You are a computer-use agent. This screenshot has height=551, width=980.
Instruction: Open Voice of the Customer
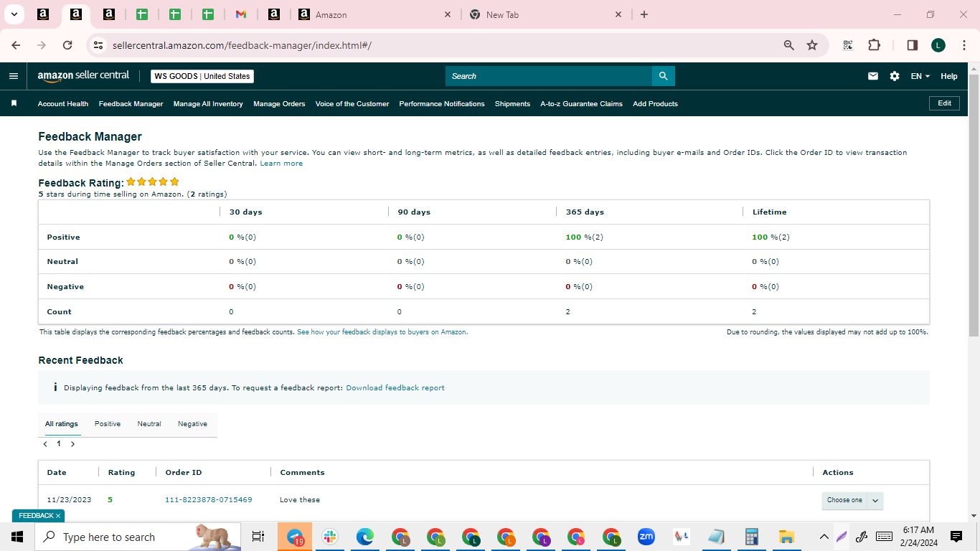coord(352,104)
